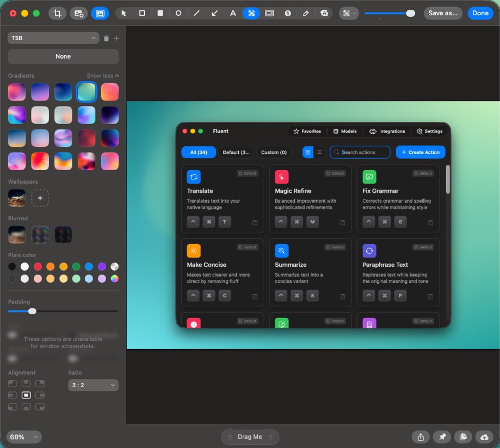
Task: Set alignment to top-left position
Action: [x=13, y=384]
